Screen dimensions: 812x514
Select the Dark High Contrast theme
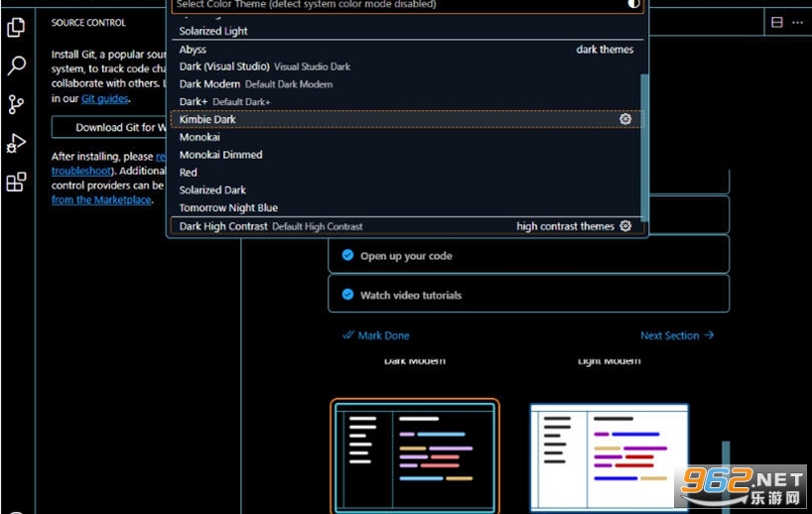point(407,226)
